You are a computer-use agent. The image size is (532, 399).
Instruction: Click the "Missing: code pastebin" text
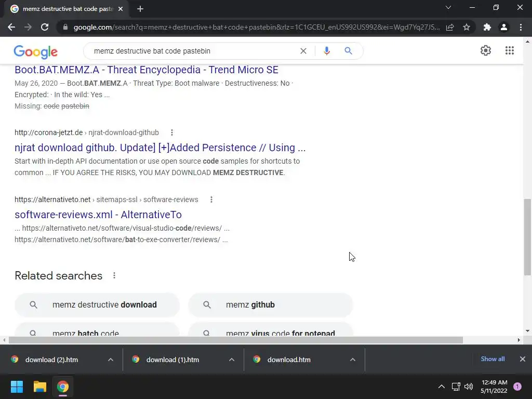pyautogui.click(x=52, y=106)
